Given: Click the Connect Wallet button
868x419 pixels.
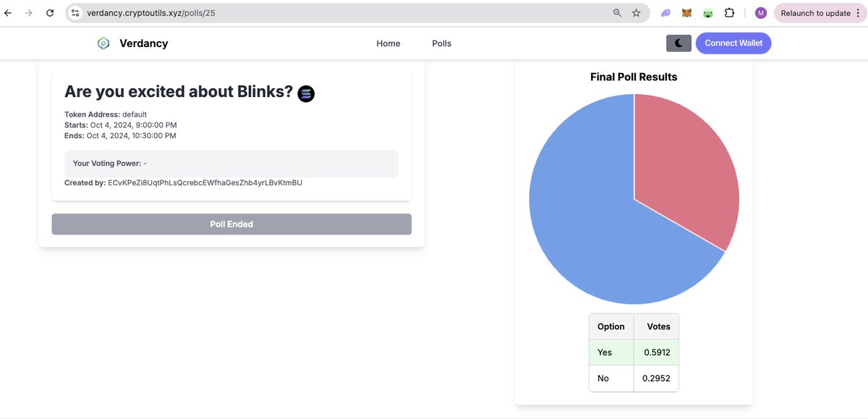Looking at the screenshot, I should 733,43.
